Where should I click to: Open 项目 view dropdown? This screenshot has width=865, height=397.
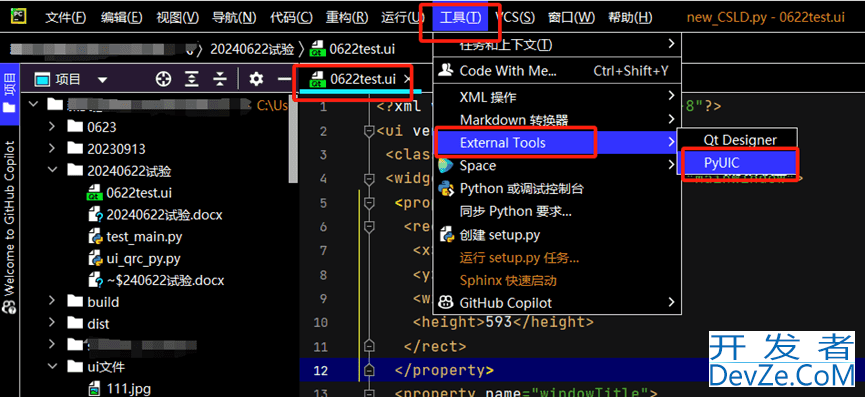(102, 80)
